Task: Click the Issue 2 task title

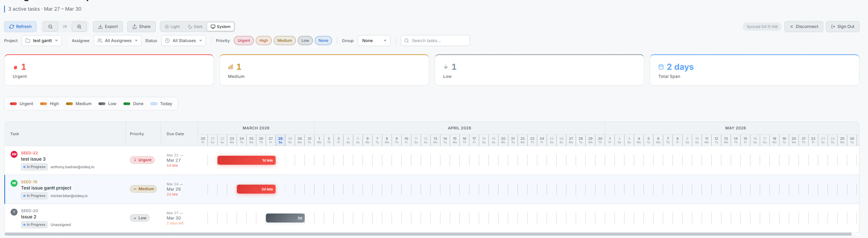Action: tap(29, 217)
